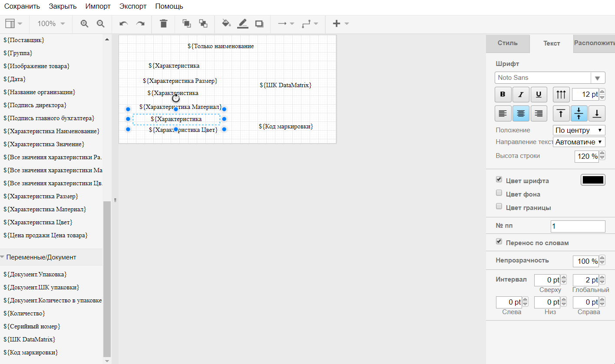Image resolution: width=615 pixels, height=364 pixels.
Task: Undo the last action
Action: (124, 24)
